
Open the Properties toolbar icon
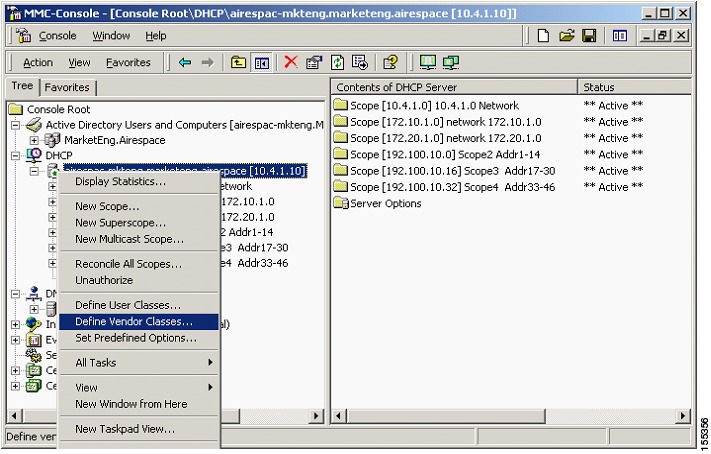coord(314,62)
